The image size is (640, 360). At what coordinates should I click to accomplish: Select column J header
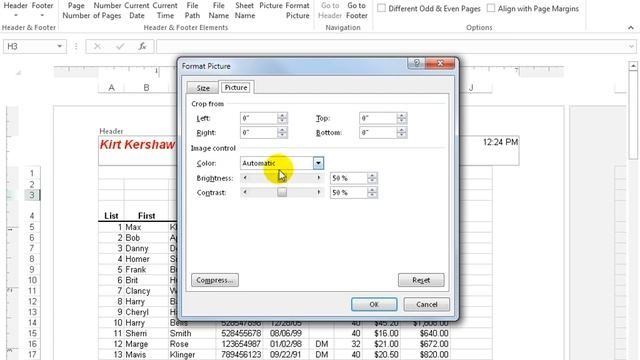click(471, 87)
